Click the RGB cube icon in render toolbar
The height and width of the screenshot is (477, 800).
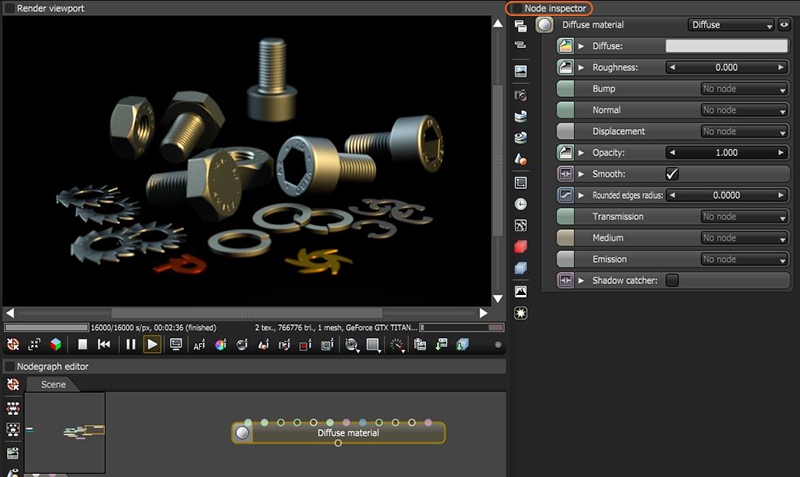click(56, 345)
